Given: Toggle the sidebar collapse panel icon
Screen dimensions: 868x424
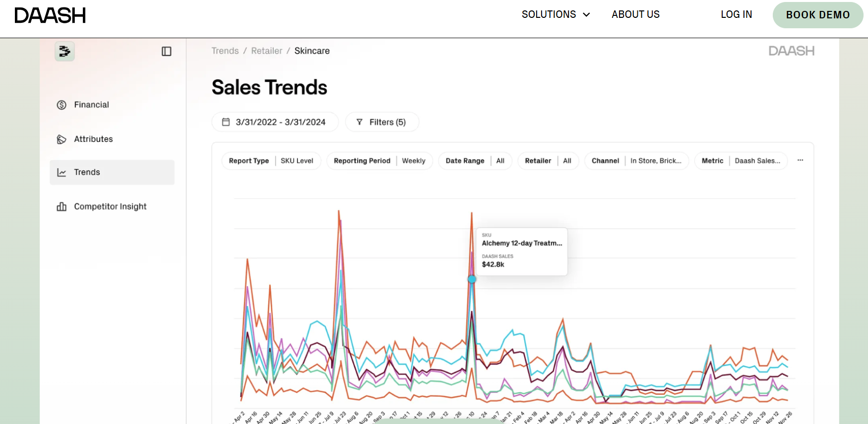Looking at the screenshot, I should [x=167, y=52].
